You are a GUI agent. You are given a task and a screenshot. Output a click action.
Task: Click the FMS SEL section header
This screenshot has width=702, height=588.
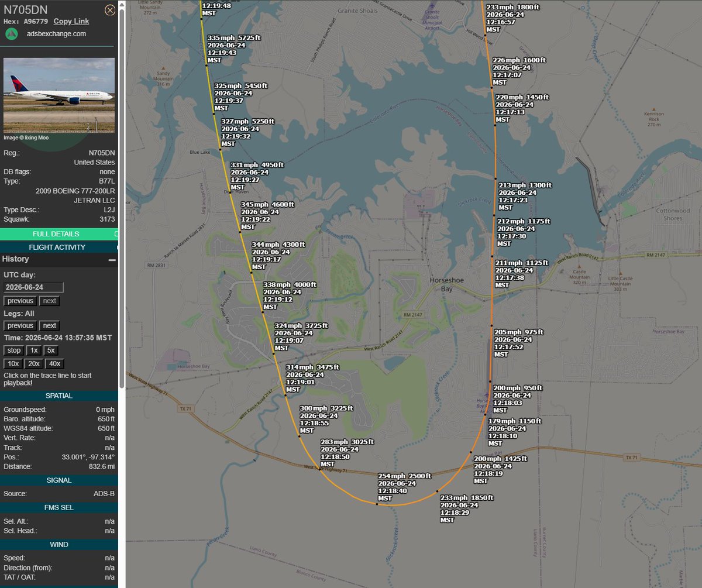[x=59, y=507]
